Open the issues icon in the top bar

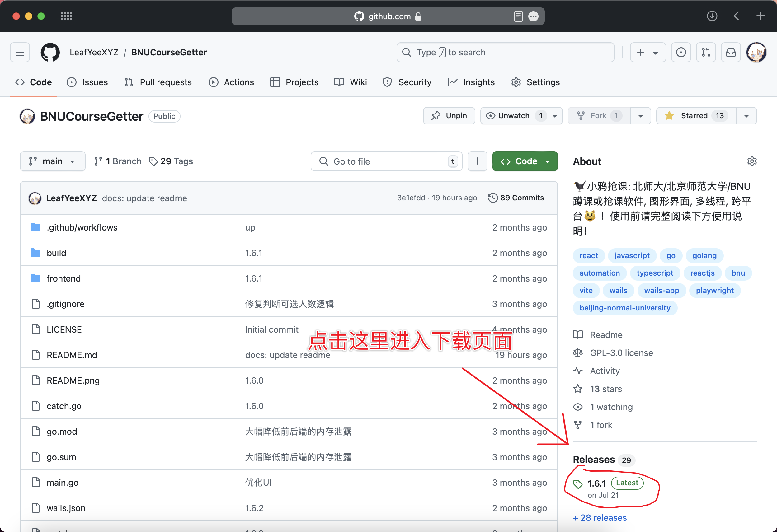point(681,52)
